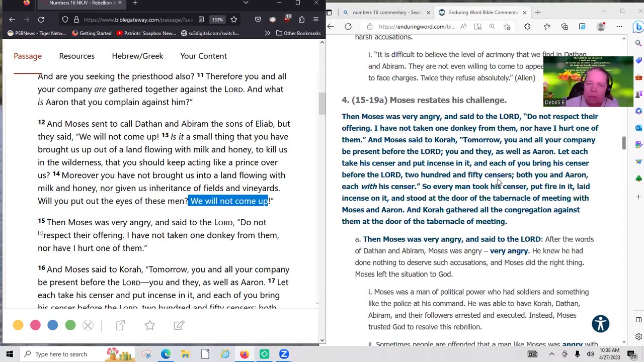Open the Getting Started bookmark

click(x=92, y=33)
